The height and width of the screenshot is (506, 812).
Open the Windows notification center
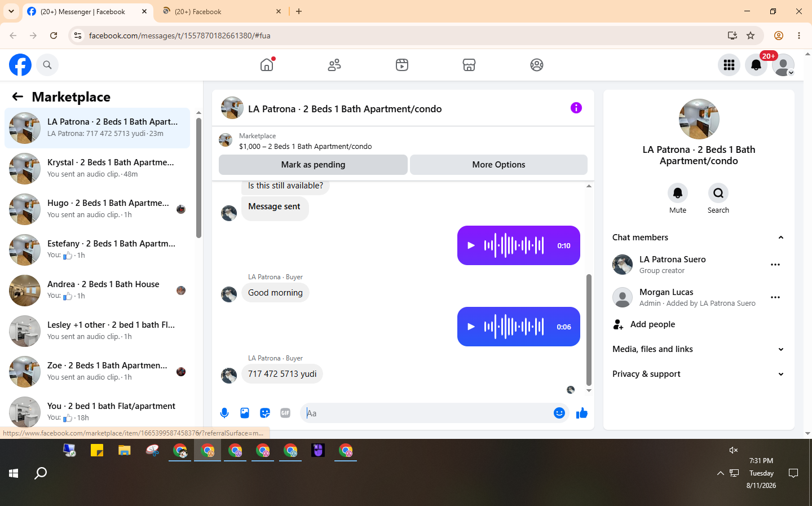793,473
